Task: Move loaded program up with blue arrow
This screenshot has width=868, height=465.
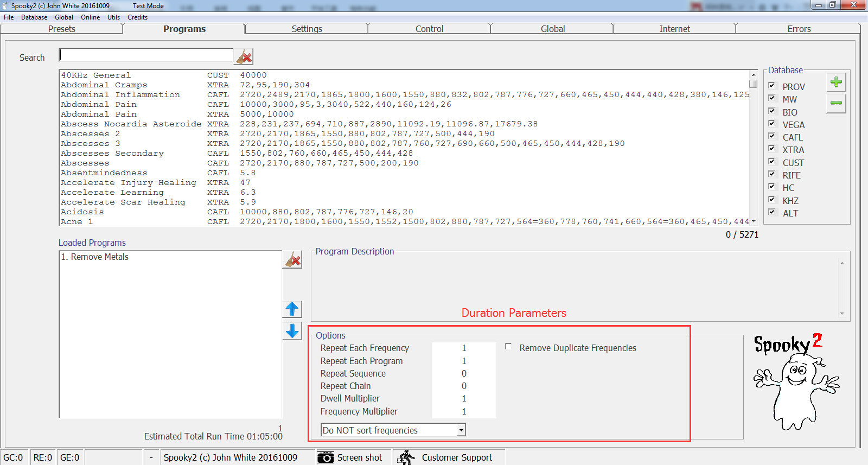Action: 292,309
